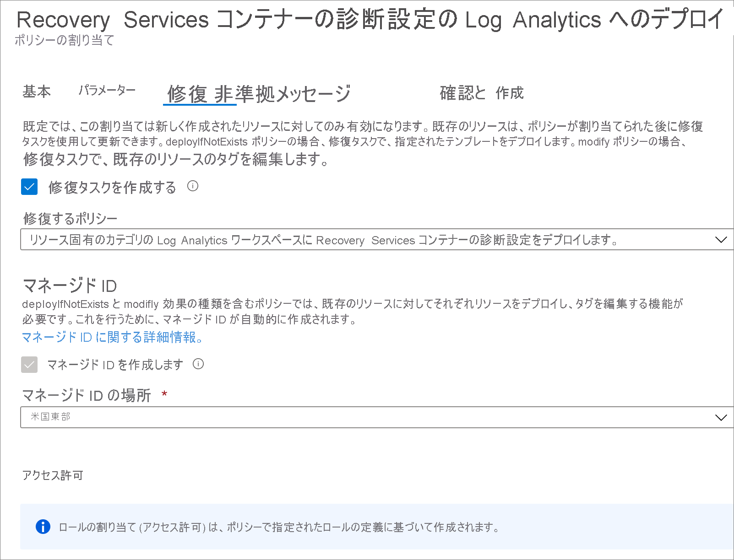Image resolution: width=734 pixels, height=560 pixels.
Task: Open the パラメーター tab
Action: pos(106,91)
